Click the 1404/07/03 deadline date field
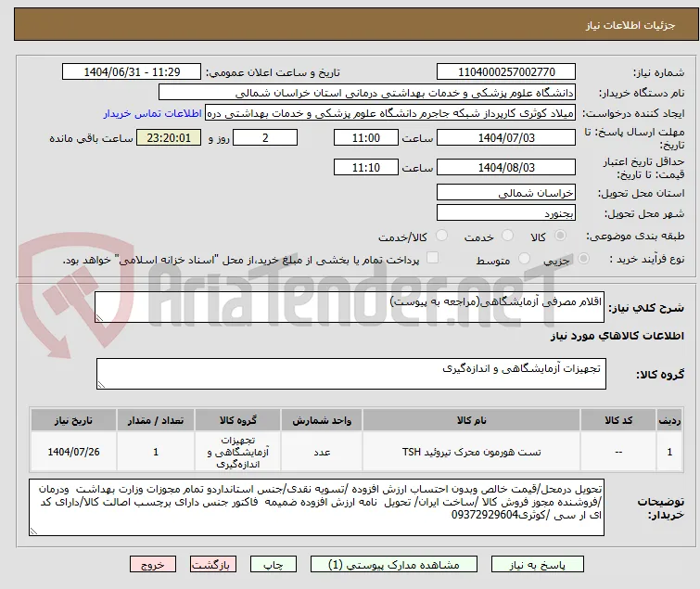Viewport: 700px width, 589px height. 506,137
